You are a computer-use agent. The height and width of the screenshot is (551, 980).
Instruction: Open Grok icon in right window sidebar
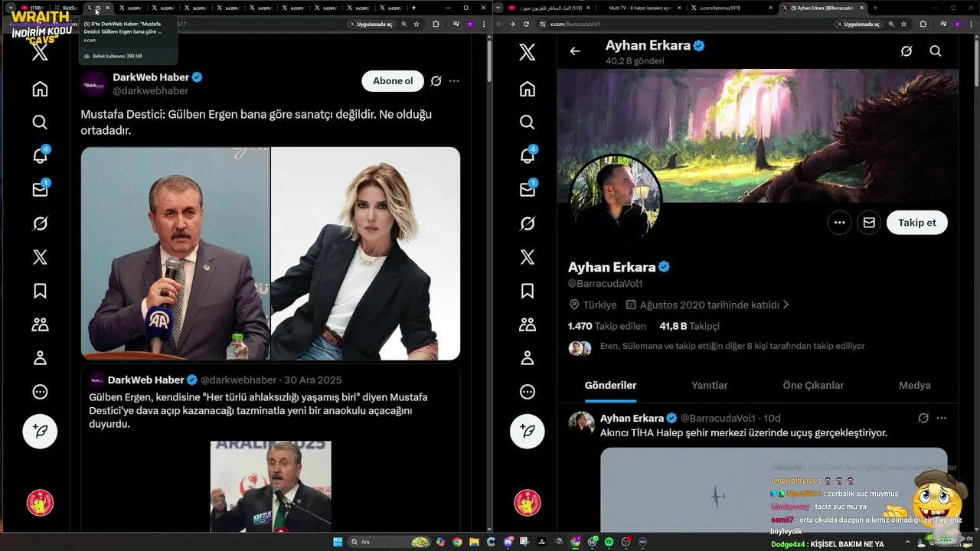527,223
